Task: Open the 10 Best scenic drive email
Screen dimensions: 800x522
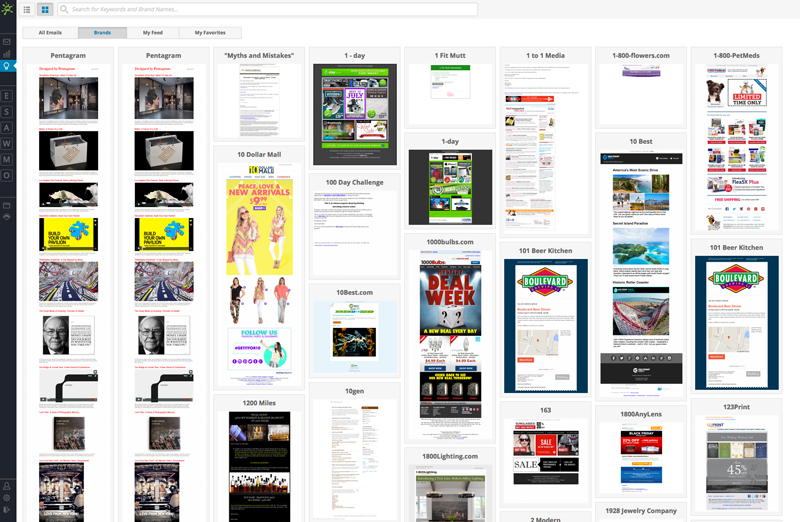Action: [641, 274]
